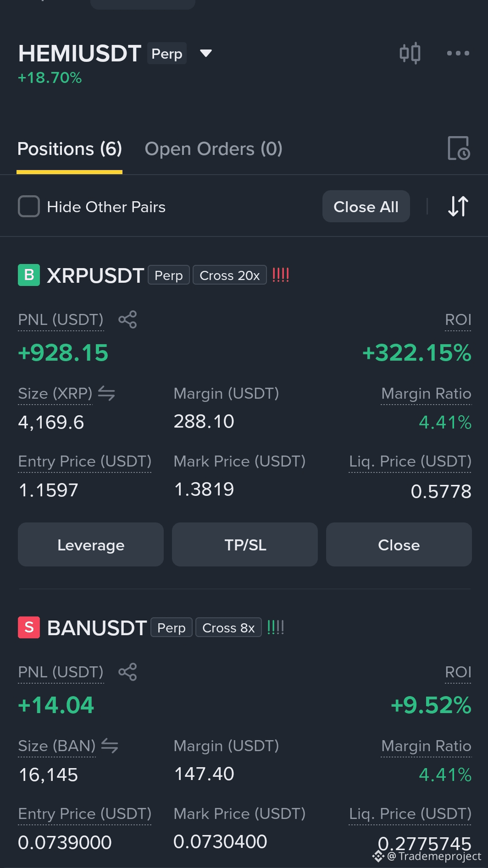The width and height of the screenshot is (488, 868).
Task: Open BANUSDT Cross 8x margin selector
Action: point(228,627)
